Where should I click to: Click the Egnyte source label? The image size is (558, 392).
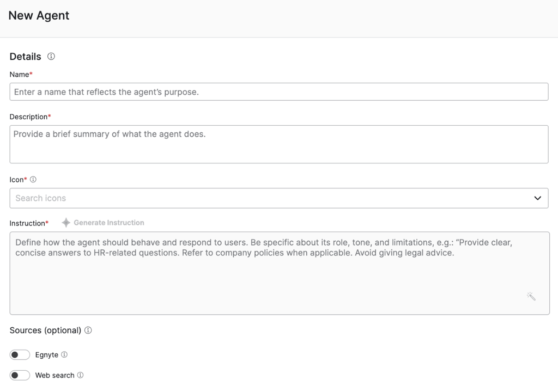pos(47,355)
